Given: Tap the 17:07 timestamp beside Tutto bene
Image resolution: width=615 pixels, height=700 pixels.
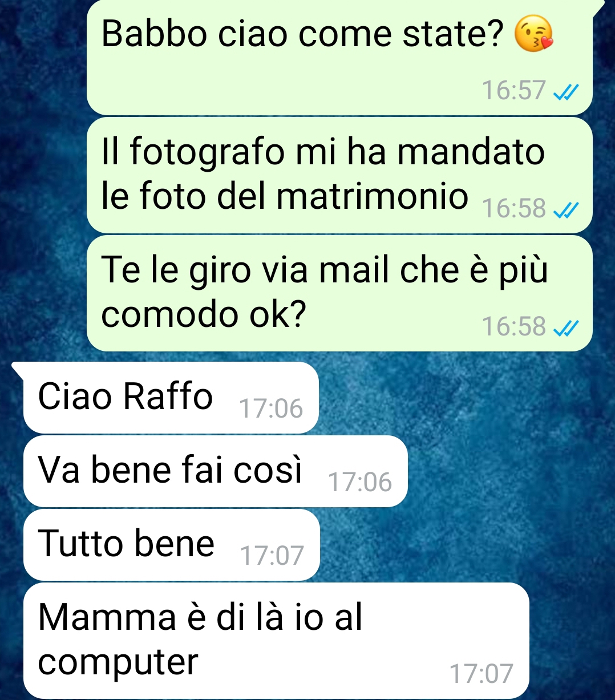Looking at the screenshot, I should coord(272,556).
